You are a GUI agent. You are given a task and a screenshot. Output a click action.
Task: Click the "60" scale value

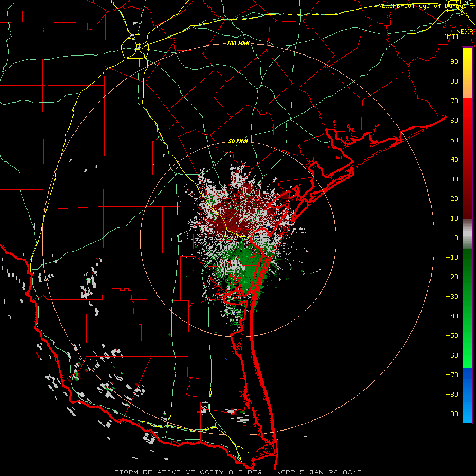point(454,121)
